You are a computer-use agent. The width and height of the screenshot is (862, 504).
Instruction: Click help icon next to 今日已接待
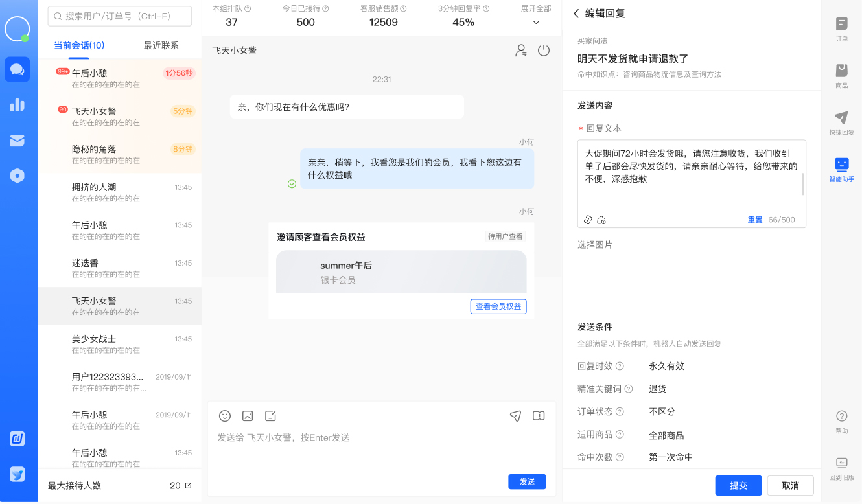point(325,9)
